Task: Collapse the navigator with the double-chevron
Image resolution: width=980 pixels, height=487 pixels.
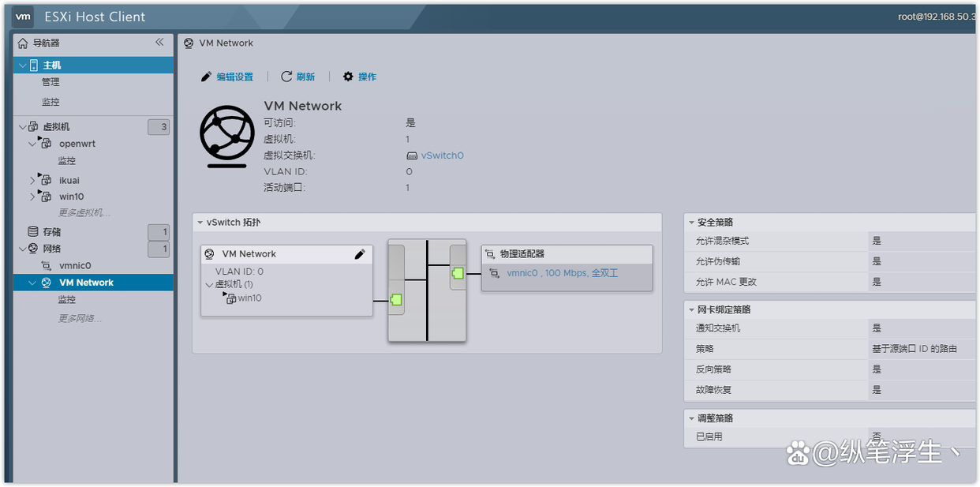Action: tap(159, 43)
